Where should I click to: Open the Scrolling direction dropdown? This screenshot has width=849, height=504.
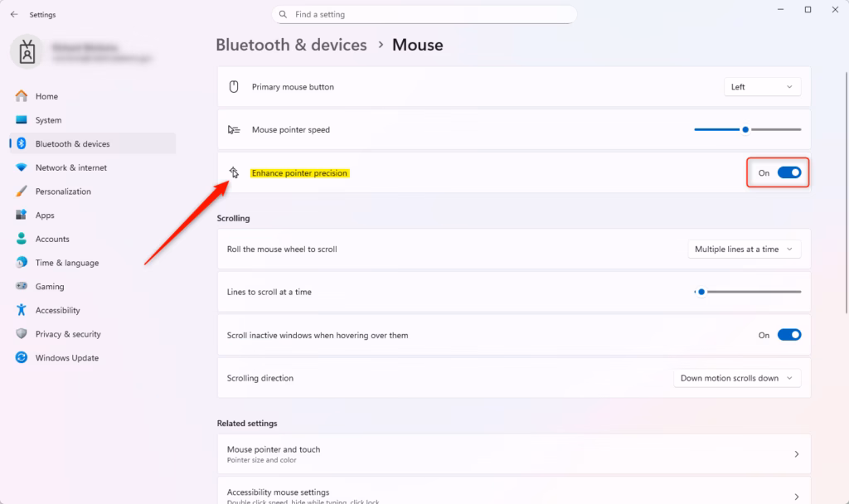click(x=737, y=378)
